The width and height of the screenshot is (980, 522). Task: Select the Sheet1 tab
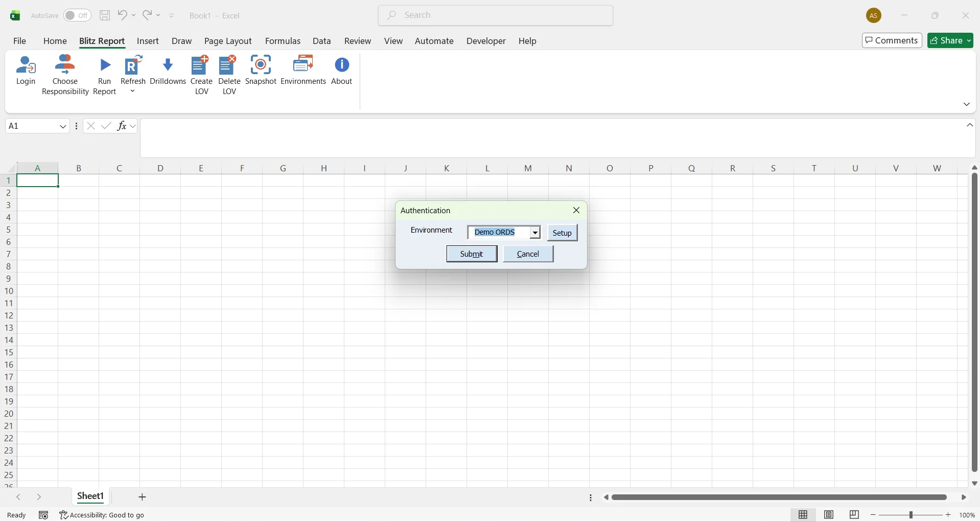coord(91,496)
